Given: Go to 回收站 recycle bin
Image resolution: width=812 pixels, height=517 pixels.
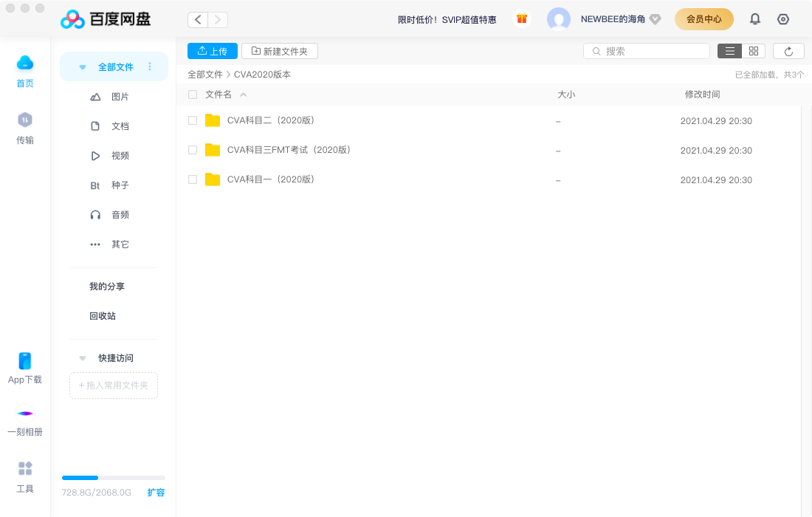Looking at the screenshot, I should tap(103, 316).
